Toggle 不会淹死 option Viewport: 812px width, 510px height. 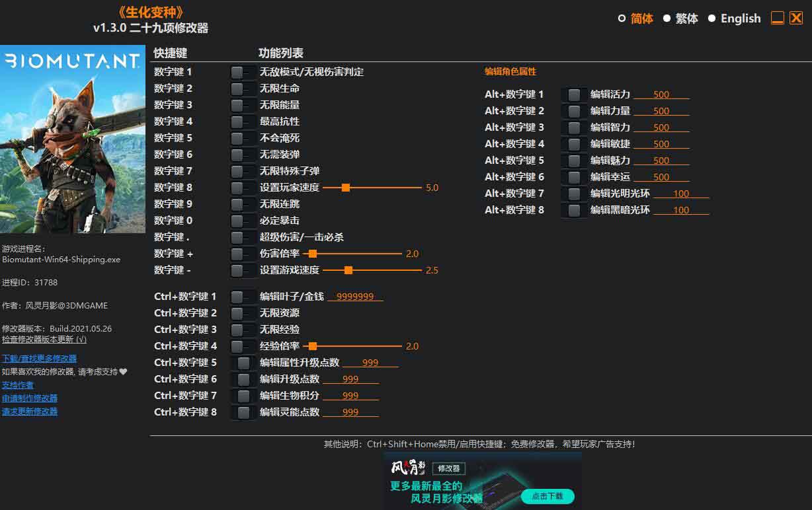(x=243, y=138)
